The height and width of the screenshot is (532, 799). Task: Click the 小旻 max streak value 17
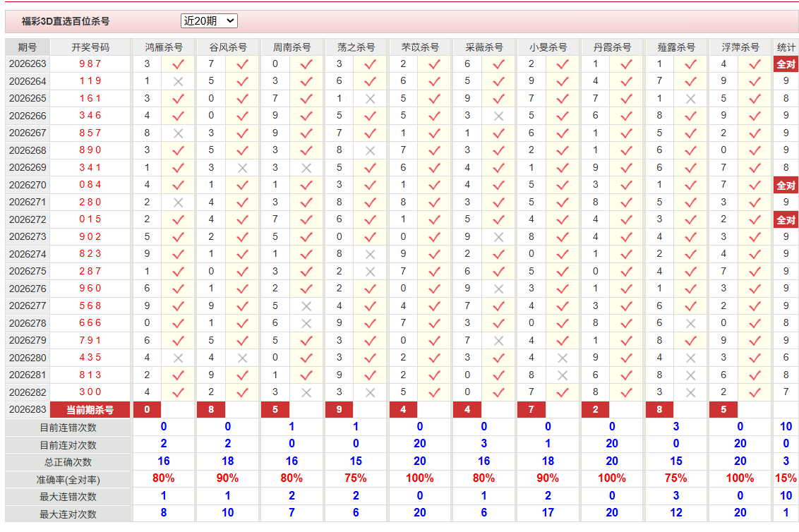coord(548,513)
